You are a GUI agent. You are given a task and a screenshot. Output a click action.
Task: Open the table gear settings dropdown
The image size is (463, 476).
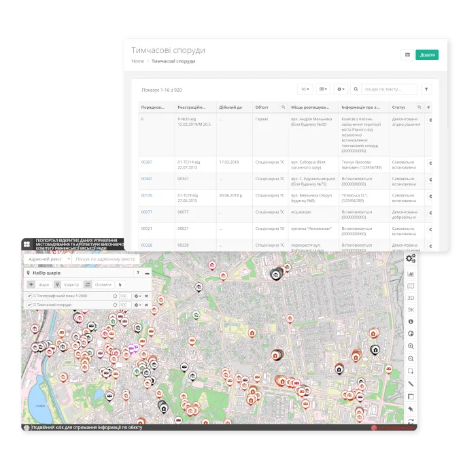tap(341, 89)
